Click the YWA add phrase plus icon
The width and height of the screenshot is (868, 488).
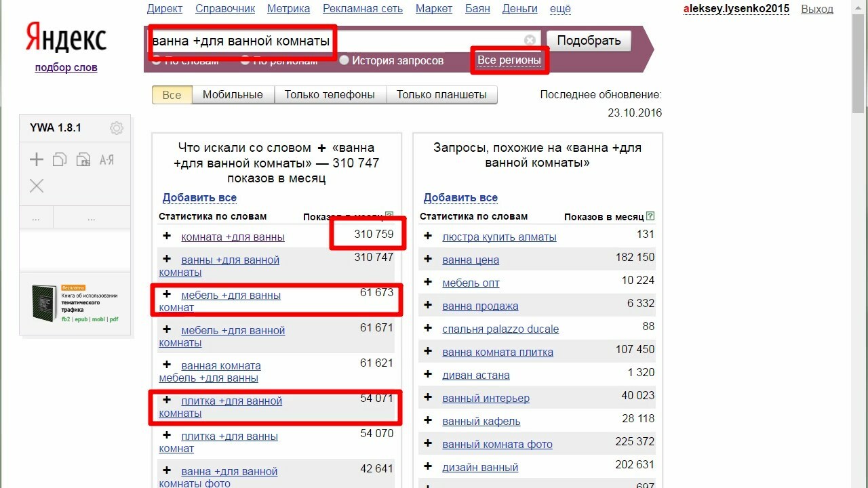(37, 160)
